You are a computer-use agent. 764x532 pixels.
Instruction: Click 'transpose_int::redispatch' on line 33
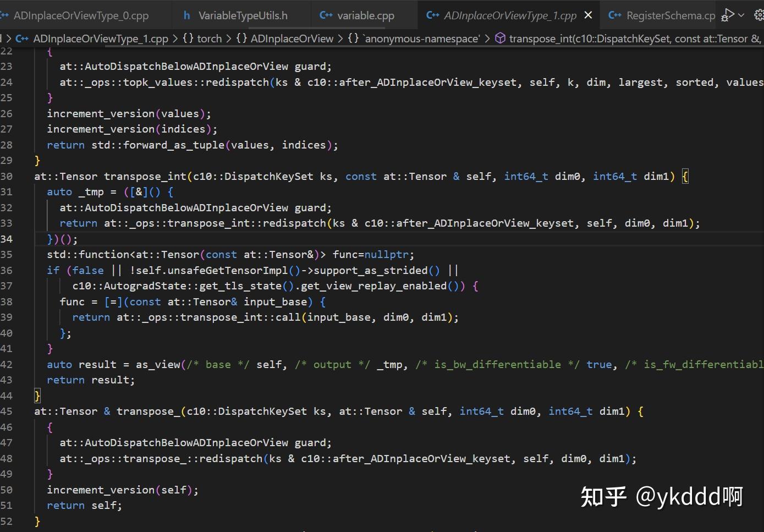coord(247,223)
